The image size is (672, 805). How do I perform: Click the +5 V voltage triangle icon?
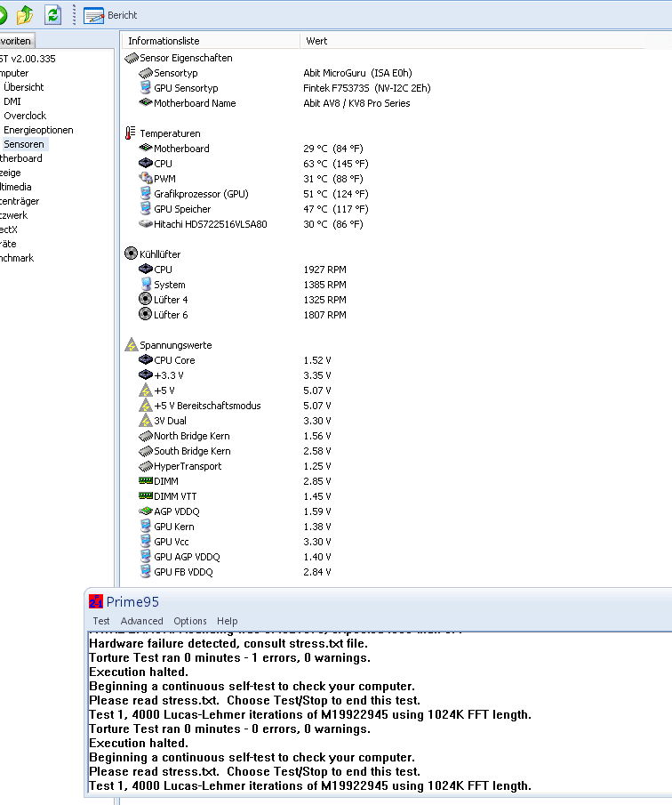tap(146, 390)
